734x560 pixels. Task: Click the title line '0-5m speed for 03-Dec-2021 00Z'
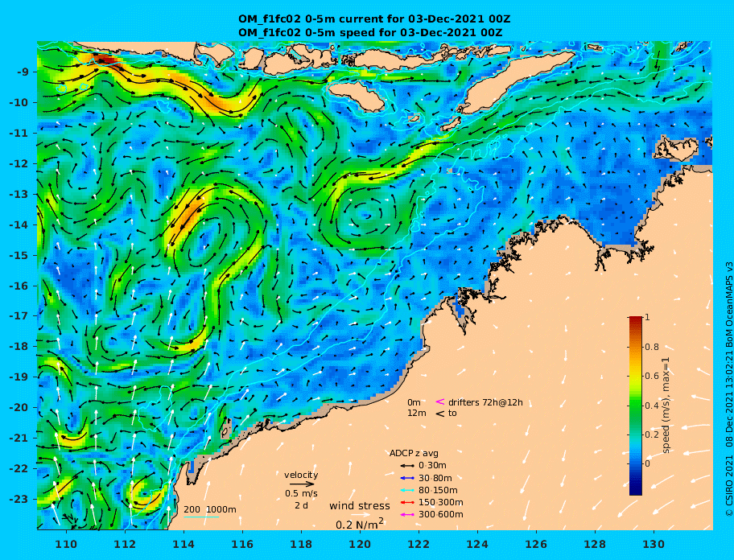[370, 33]
